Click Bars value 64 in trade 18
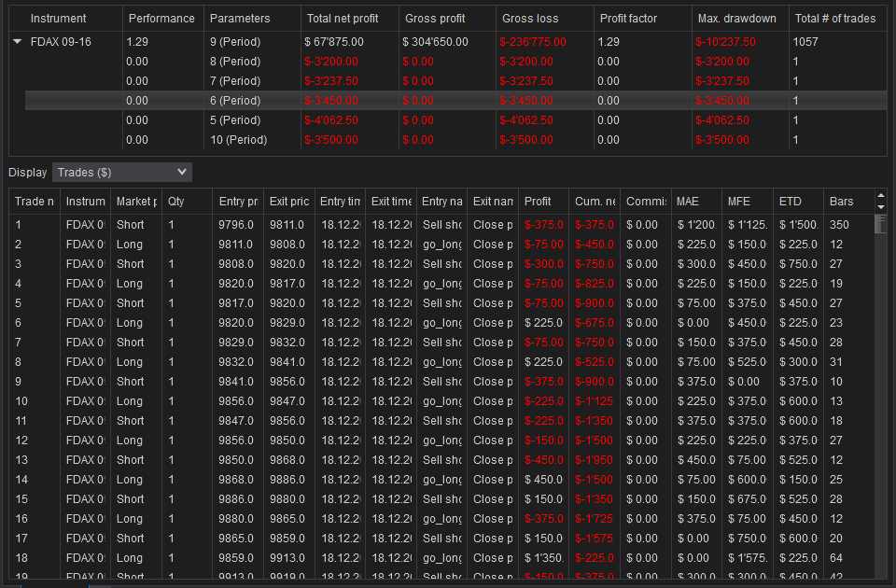The height and width of the screenshot is (588, 896). click(x=835, y=558)
